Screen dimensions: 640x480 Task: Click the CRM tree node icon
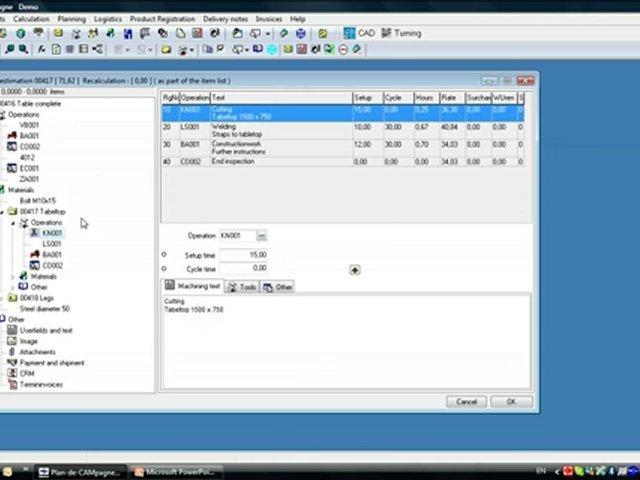click(x=12, y=373)
